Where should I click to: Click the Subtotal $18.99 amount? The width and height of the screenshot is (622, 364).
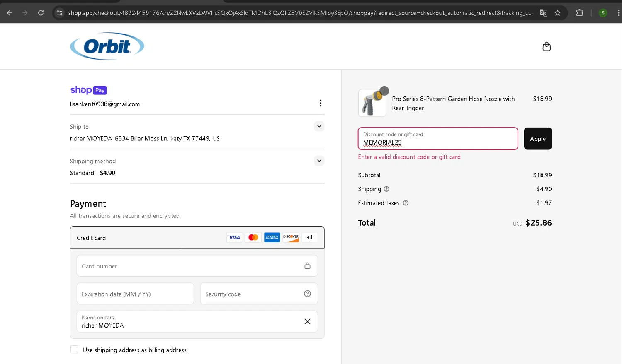coord(542,175)
